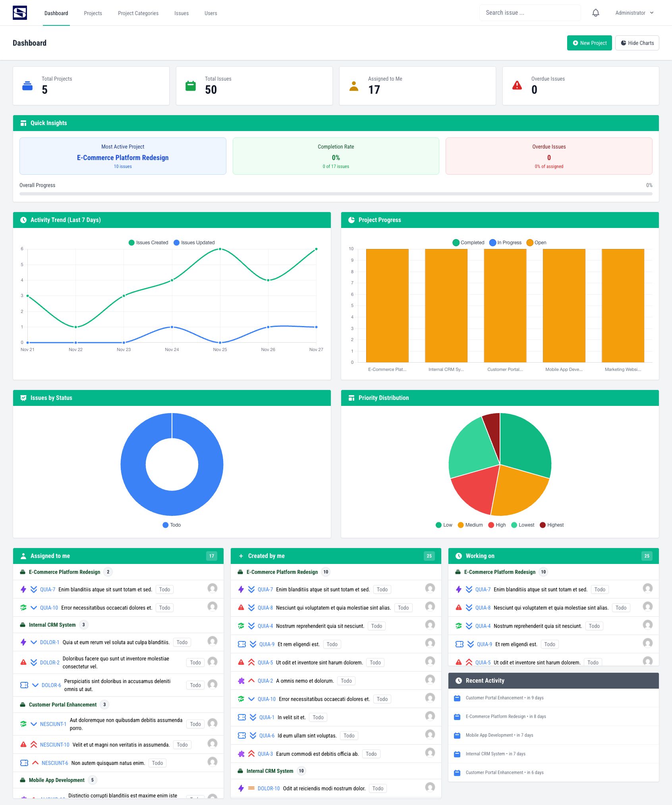Click the Completion Rate 0% insight card

point(336,156)
